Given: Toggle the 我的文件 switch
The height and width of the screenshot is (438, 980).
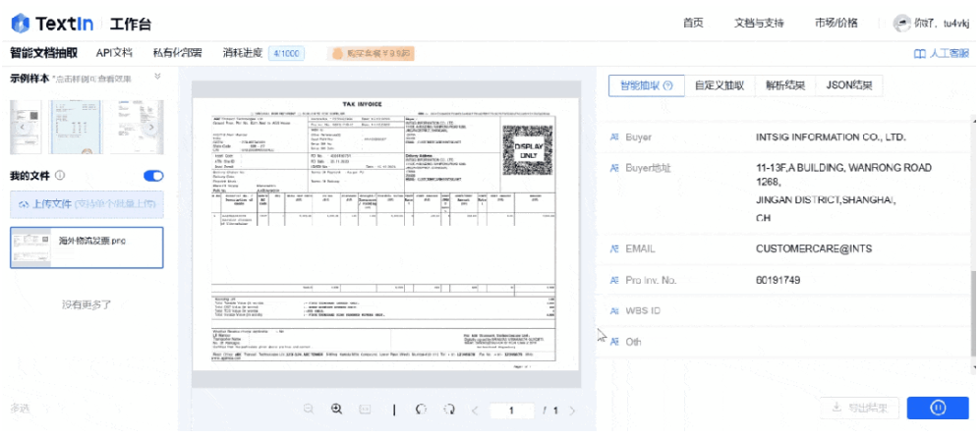Looking at the screenshot, I should [x=153, y=176].
